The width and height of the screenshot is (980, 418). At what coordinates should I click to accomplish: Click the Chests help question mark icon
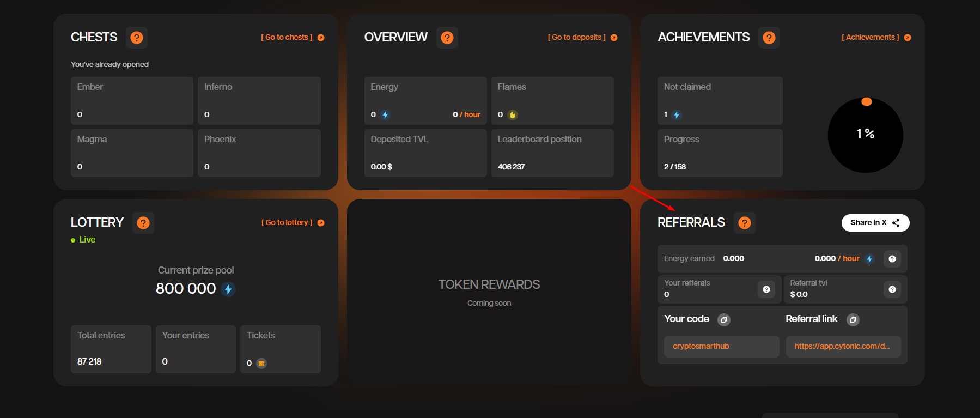click(137, 38)
